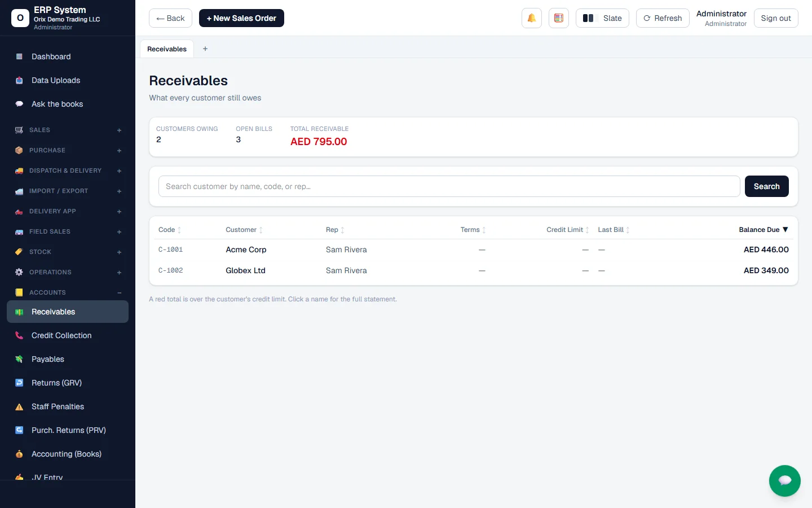The height and width of the screenshot is (508, 812).
Task: Click the Ask the books chat icon
Action: pyautogui.click(x=19, y=104)
